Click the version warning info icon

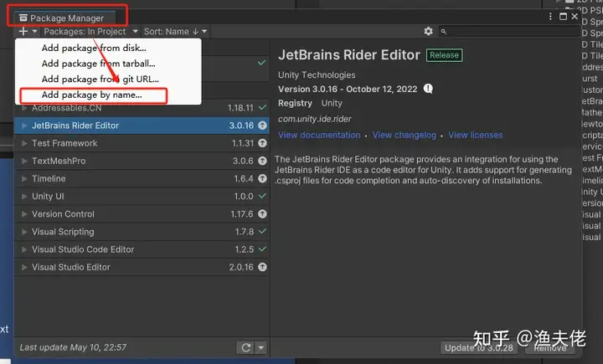click(428, 89)
